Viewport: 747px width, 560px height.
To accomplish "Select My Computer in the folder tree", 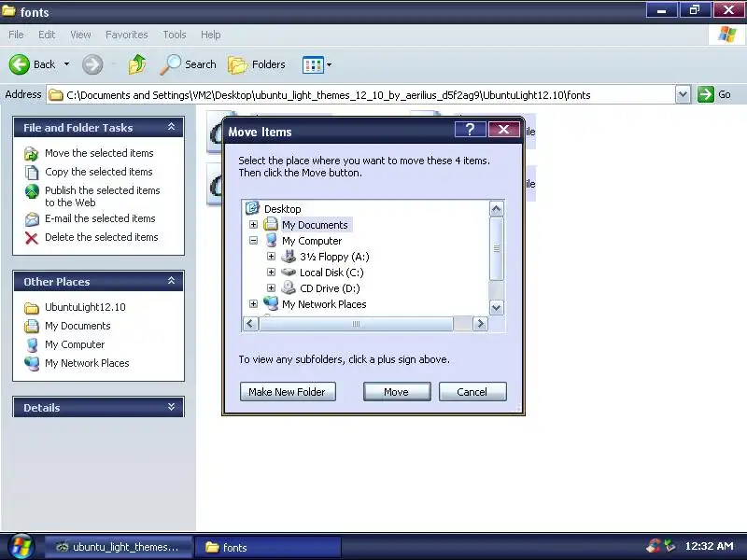I will (x=312, y=241).
